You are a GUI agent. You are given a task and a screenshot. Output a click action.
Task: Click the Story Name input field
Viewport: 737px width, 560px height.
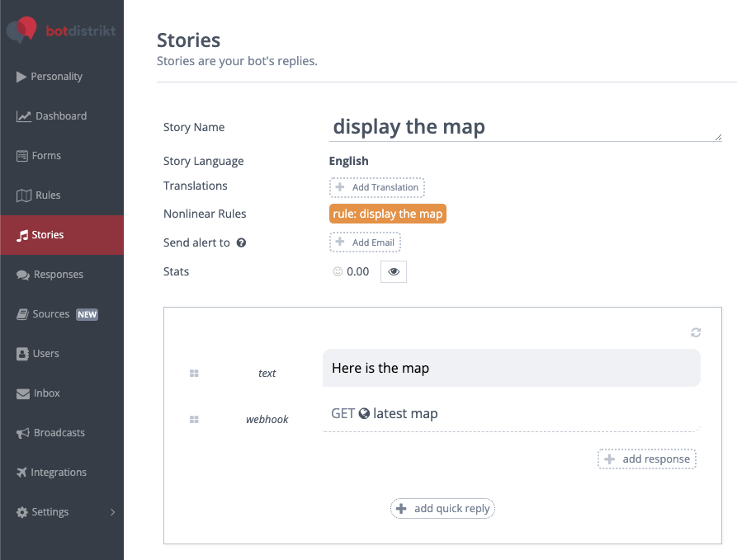tap(525, 127)
